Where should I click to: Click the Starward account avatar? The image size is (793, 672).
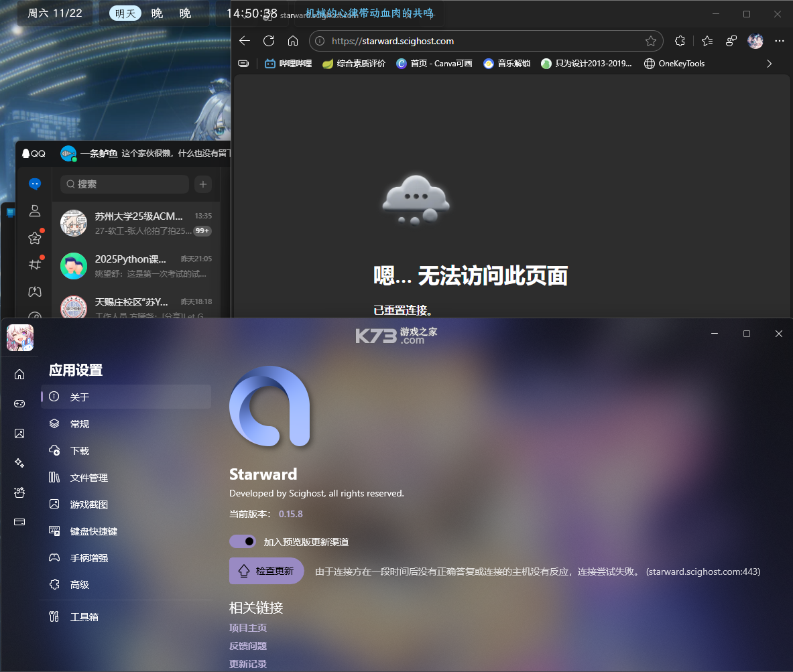pos(19,338)
